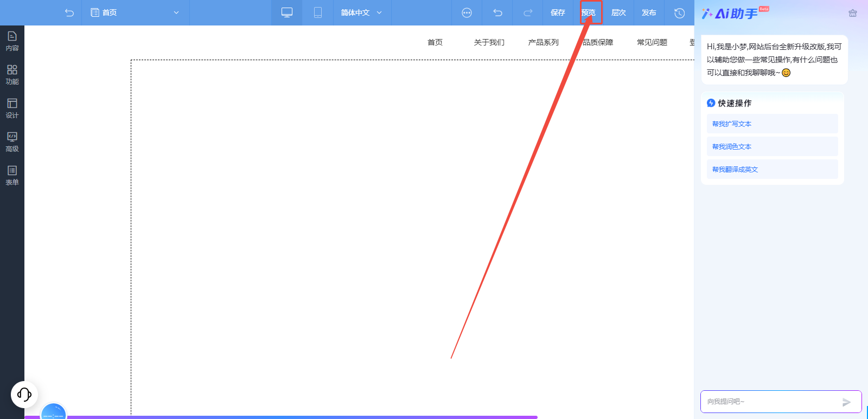868x419 pixels.
Task: Click the AI助手 logo title
Action: point(735,13)
